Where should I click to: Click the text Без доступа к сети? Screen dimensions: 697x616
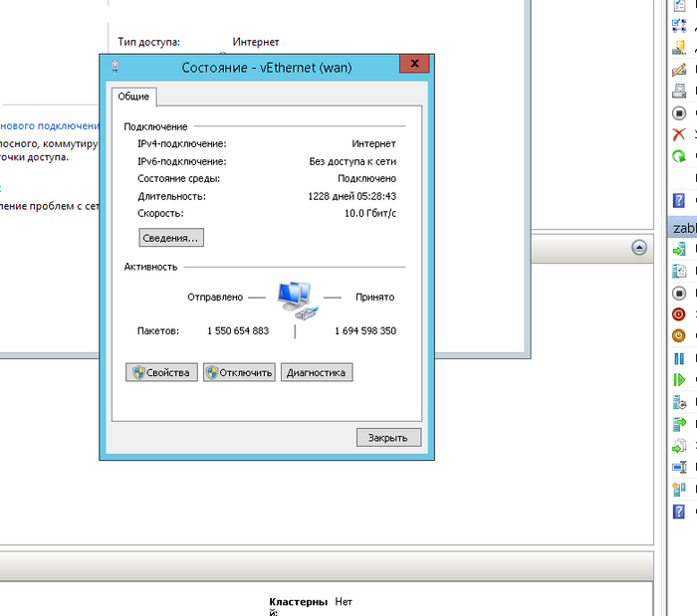pos(352,161)
